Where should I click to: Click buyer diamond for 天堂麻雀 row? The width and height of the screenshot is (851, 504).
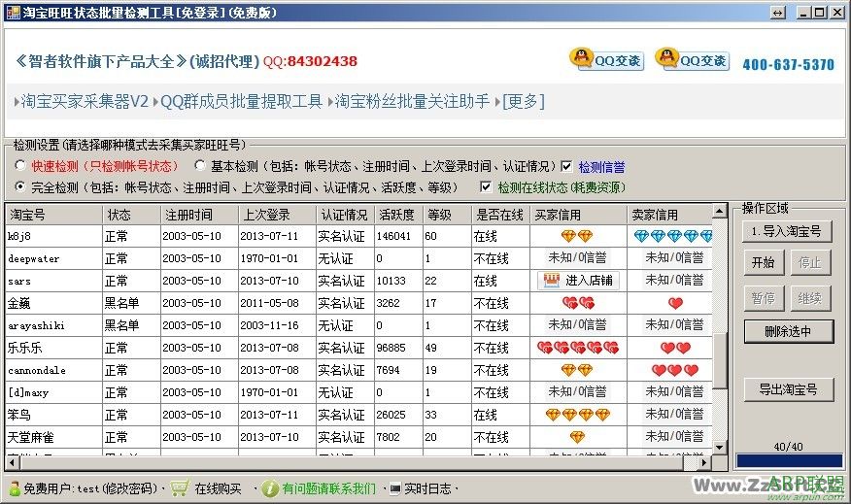click(x=577, y=437)
